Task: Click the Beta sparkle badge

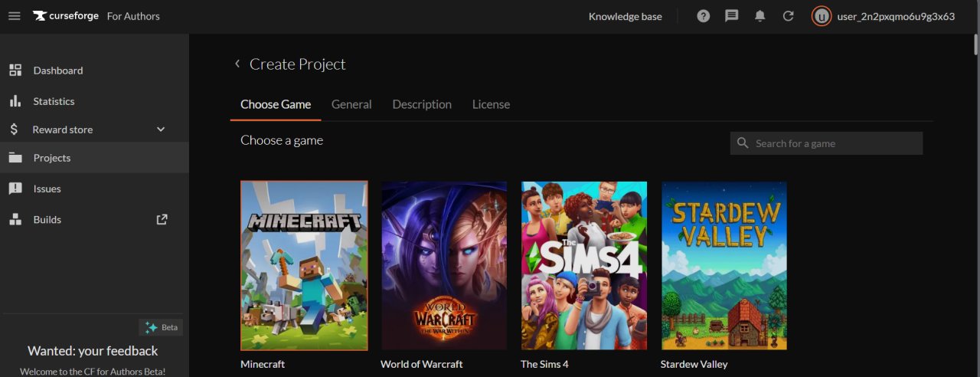Action: pyautogui.click(x=161, y=327)
